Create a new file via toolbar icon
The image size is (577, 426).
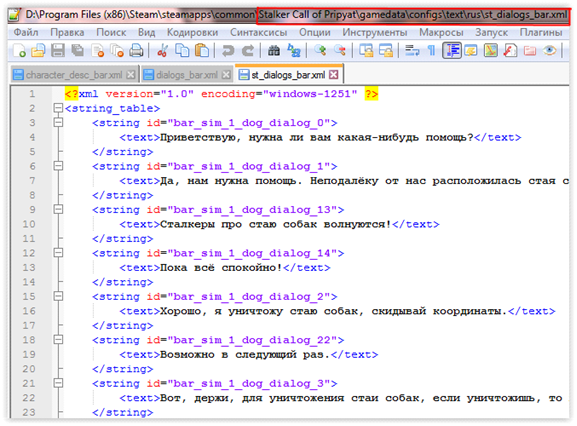click(x=19, y=50)
